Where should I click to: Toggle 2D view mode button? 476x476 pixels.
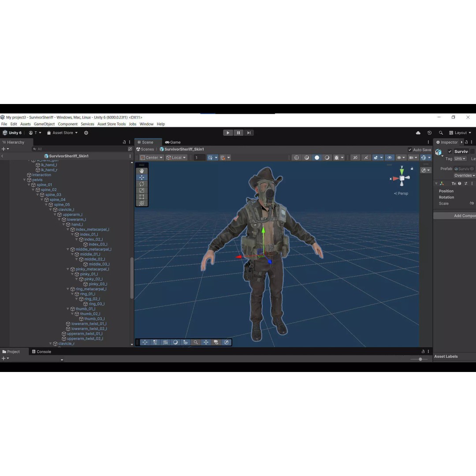pos(355,157)
